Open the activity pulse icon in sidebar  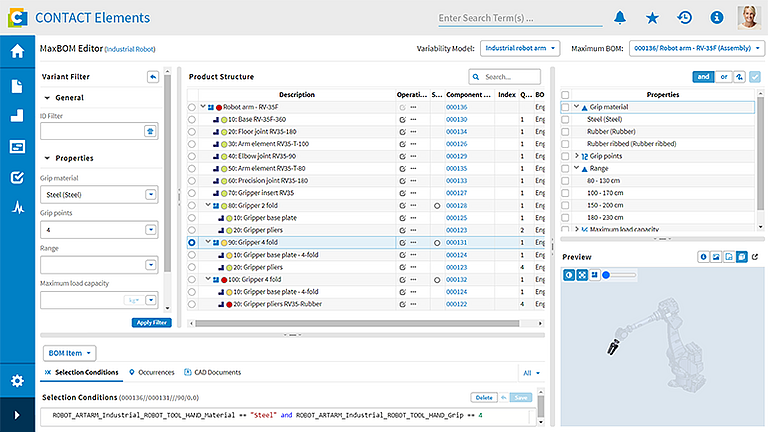click(x=18, y=208)
